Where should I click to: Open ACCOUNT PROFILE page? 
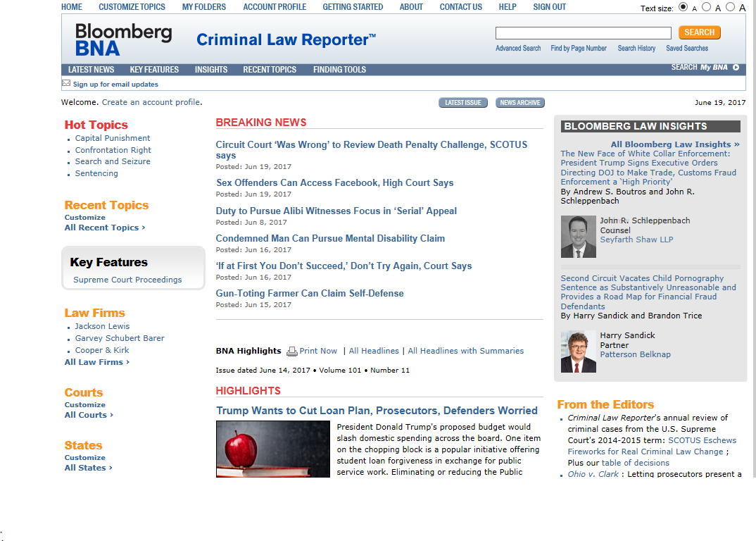(x=275, y=7)
